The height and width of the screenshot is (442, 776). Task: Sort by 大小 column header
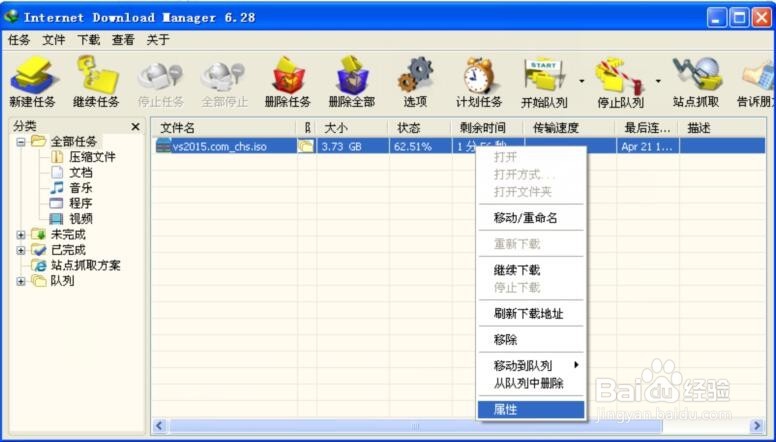(x=352, y=128)
